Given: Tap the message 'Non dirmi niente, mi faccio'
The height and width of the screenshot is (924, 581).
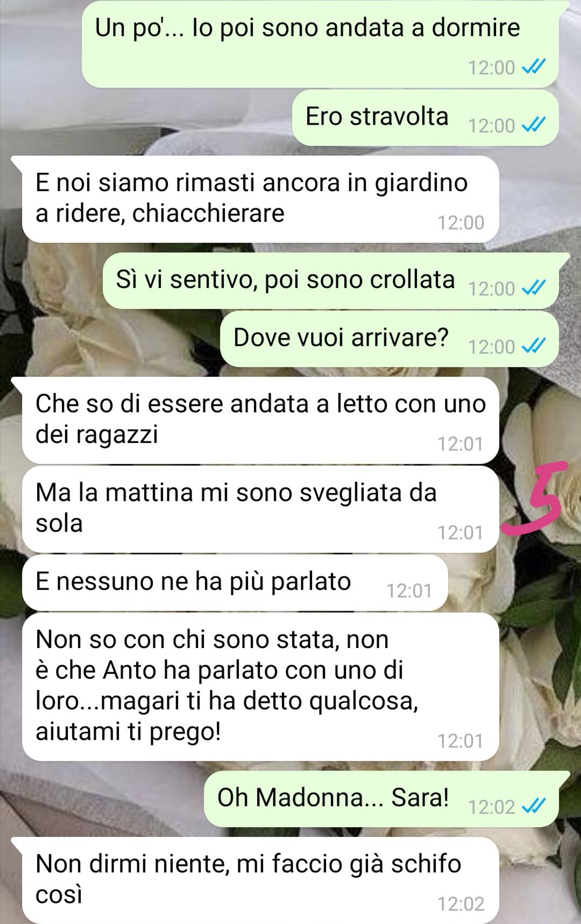Looking at the screenshot, I should tap(260, 880).
